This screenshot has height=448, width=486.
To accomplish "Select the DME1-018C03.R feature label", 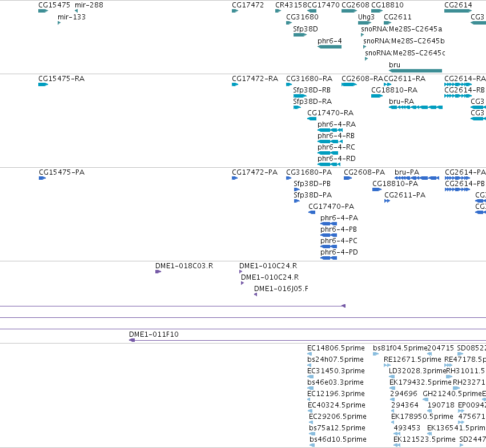I will click(x=184, y=266).
